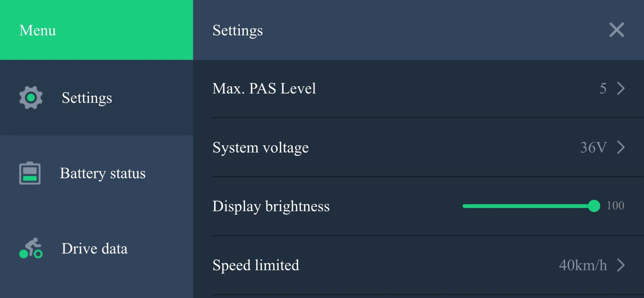The height and width of the screenshot is (298, 644).
Task: Expand Speed limited chevron
Action: coord(621,265)
